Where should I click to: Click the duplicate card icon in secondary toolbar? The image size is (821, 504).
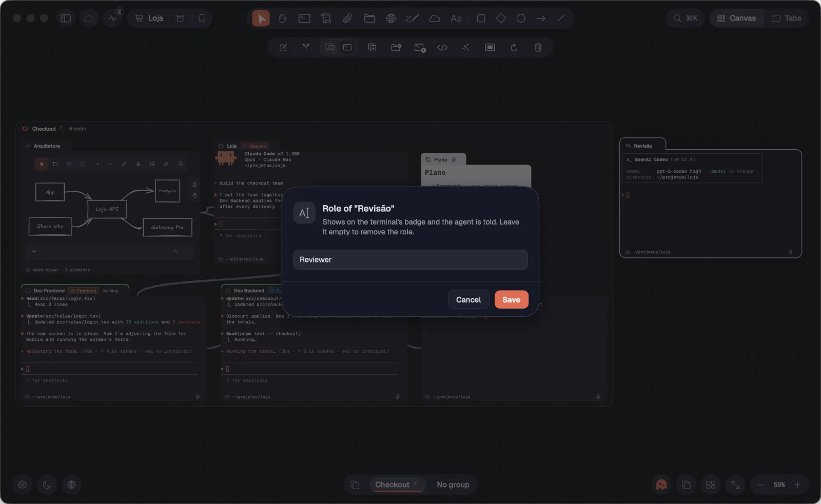coord(373,48)
